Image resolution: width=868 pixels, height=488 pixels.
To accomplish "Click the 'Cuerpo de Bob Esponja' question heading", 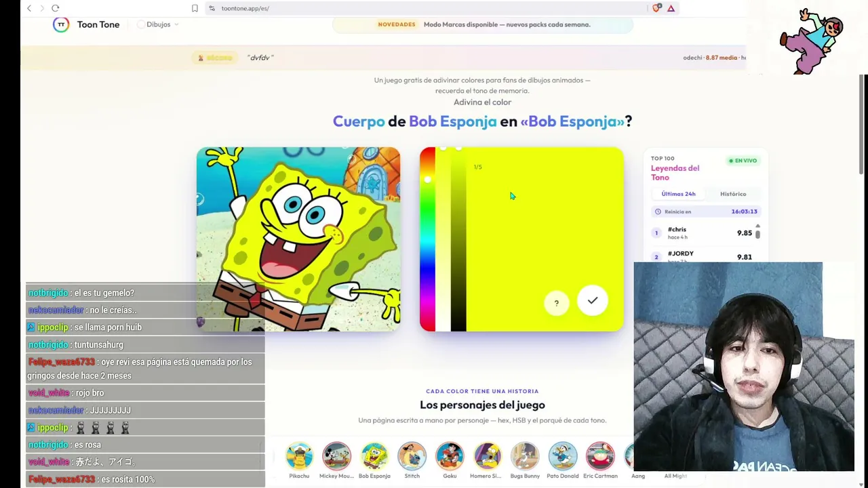I will [x=482, y=121].
